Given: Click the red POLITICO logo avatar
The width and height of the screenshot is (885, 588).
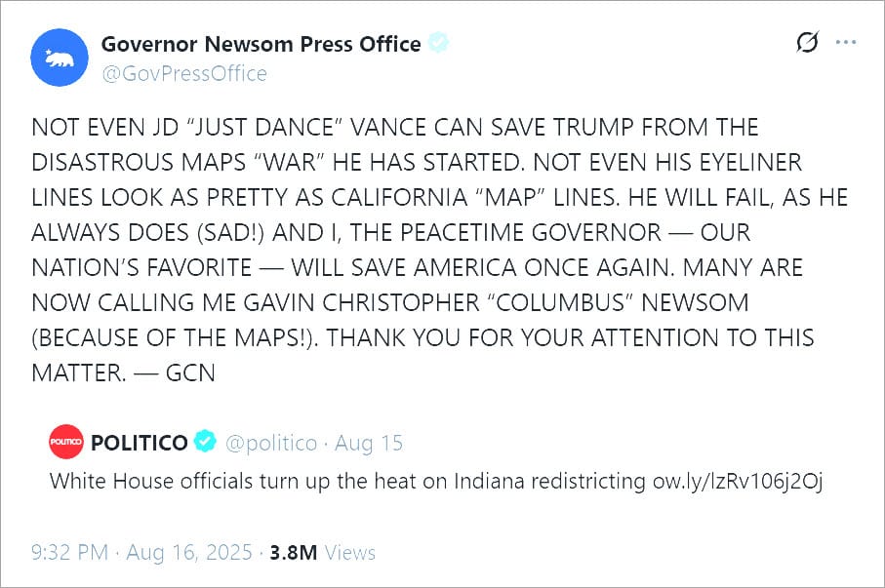Looking at the screenshot, I should (65, 443).
